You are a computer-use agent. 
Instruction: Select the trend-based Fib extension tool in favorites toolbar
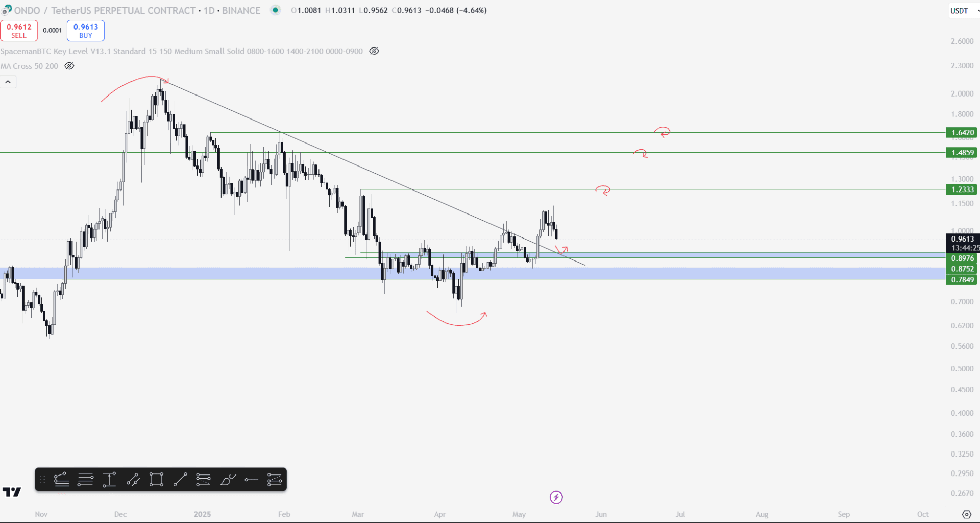pyautogui.click(x=61, y=480)
